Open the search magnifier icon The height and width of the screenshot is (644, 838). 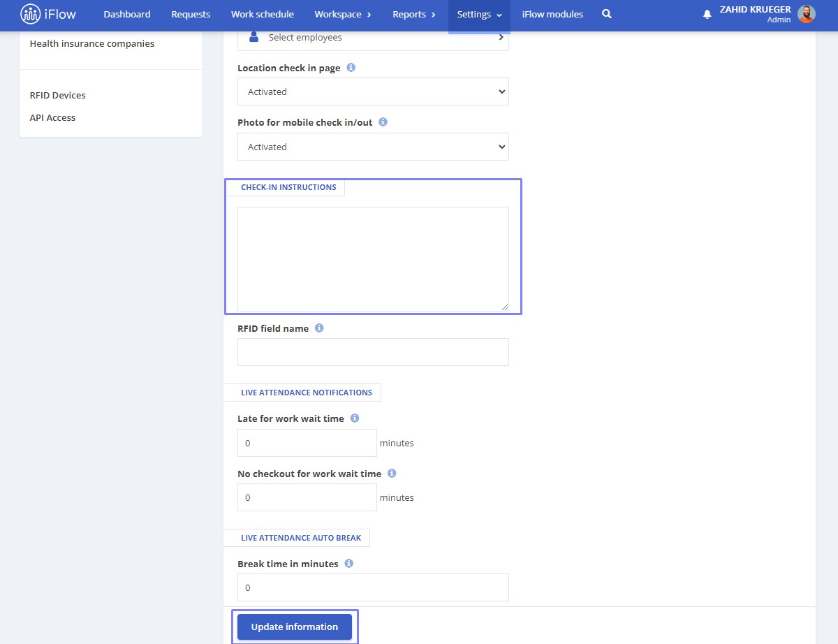(607, 14)
